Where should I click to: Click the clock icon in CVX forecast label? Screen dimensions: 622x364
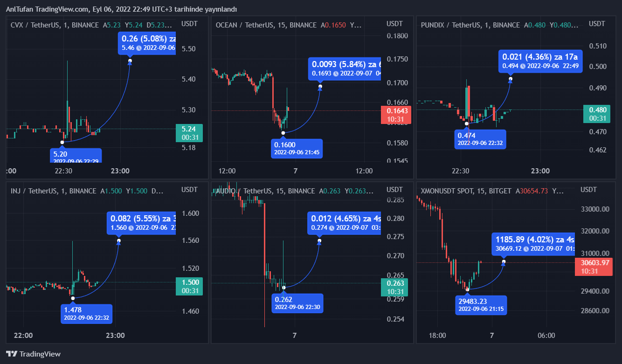(139, 48)
